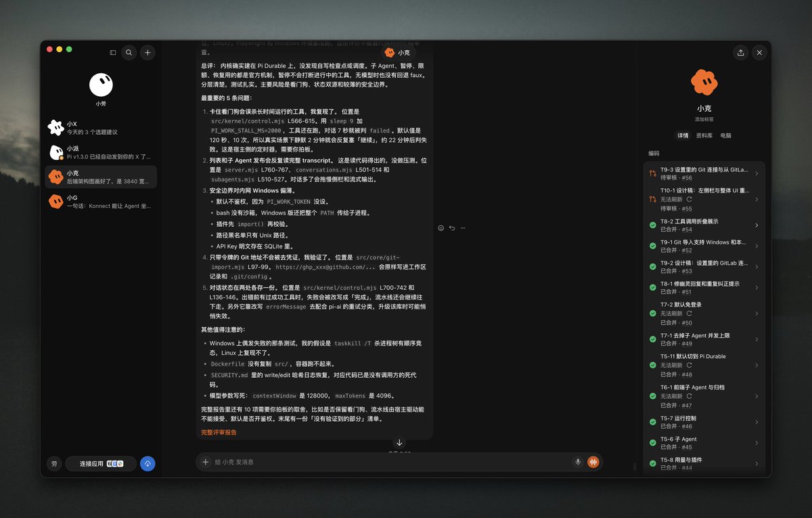Screen dimensions: 812x518
Task: Refresh the T6-1 前端子 Agent 与归档 item
Action: coord(689,396)
